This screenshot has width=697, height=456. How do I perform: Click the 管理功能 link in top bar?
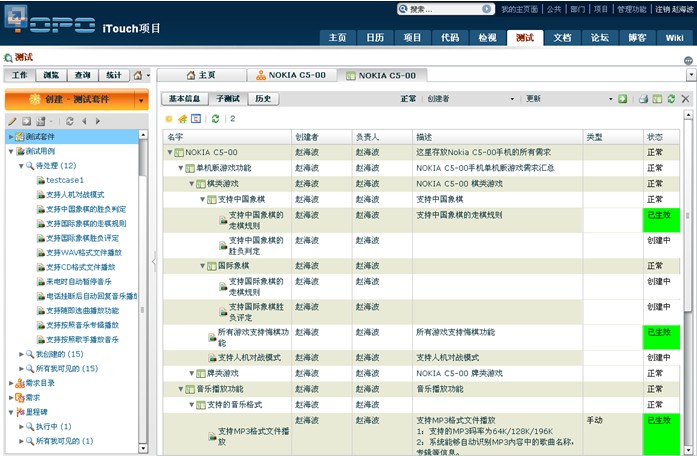pyautogui.click(x=631, y=9)
